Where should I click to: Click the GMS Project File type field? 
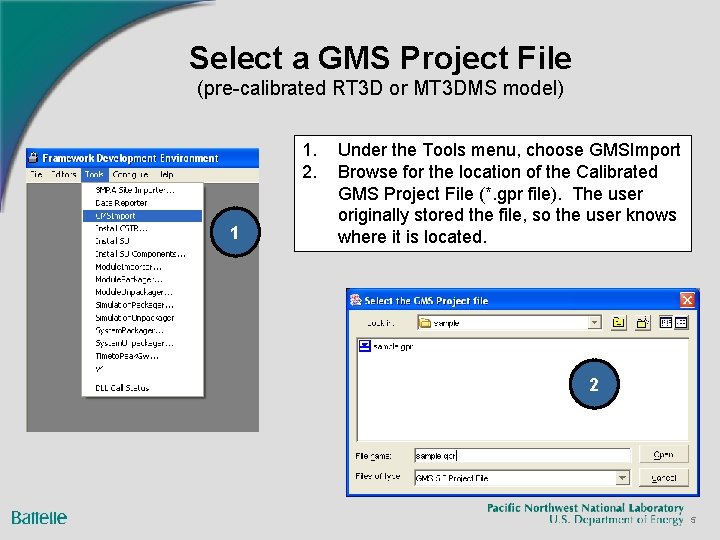click(x=522, y=478)
